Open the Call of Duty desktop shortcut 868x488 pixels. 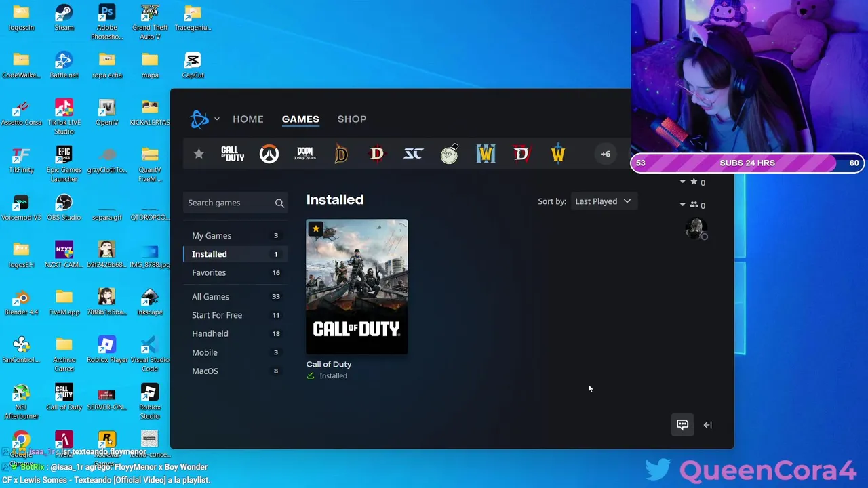(x=64, y=397)
